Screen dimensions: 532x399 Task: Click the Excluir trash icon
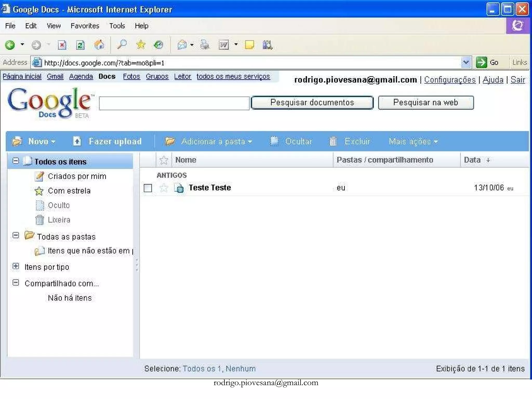333,141
